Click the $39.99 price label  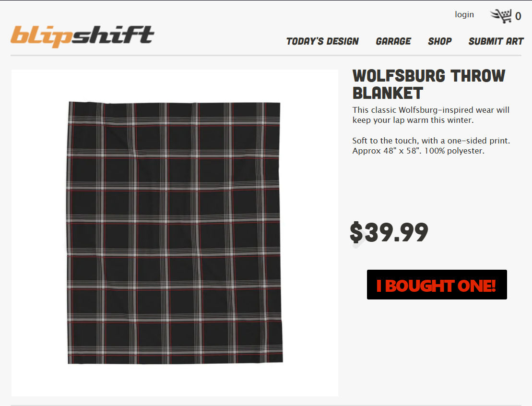389,233
